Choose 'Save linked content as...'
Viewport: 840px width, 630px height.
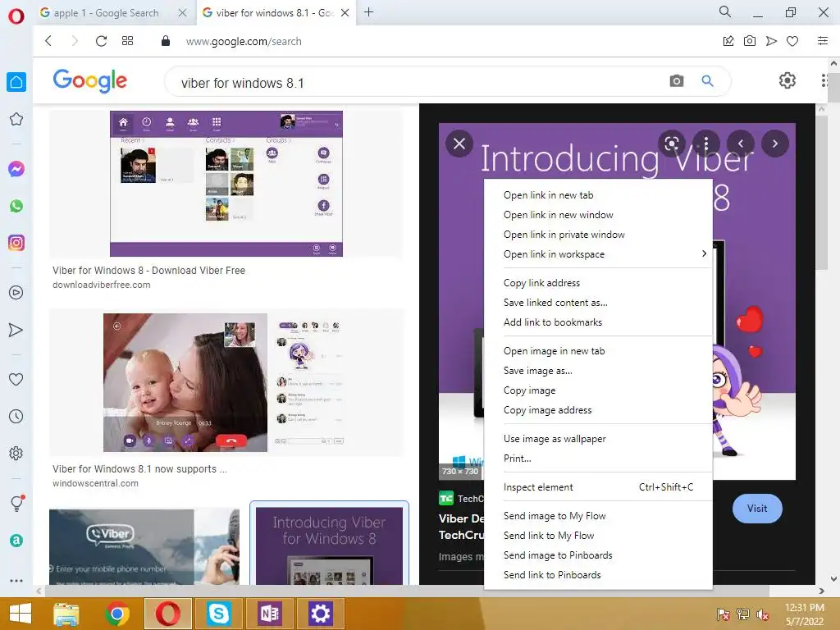point(598,303)
